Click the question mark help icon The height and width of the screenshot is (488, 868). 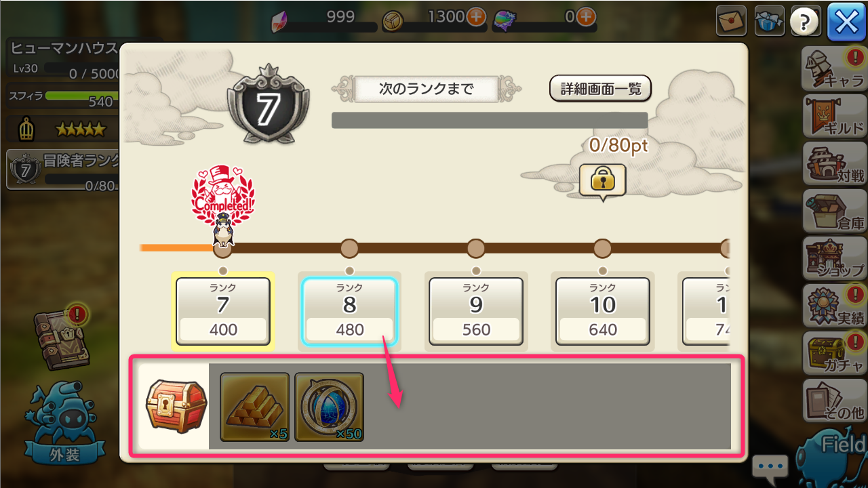(x=806, y=22)
